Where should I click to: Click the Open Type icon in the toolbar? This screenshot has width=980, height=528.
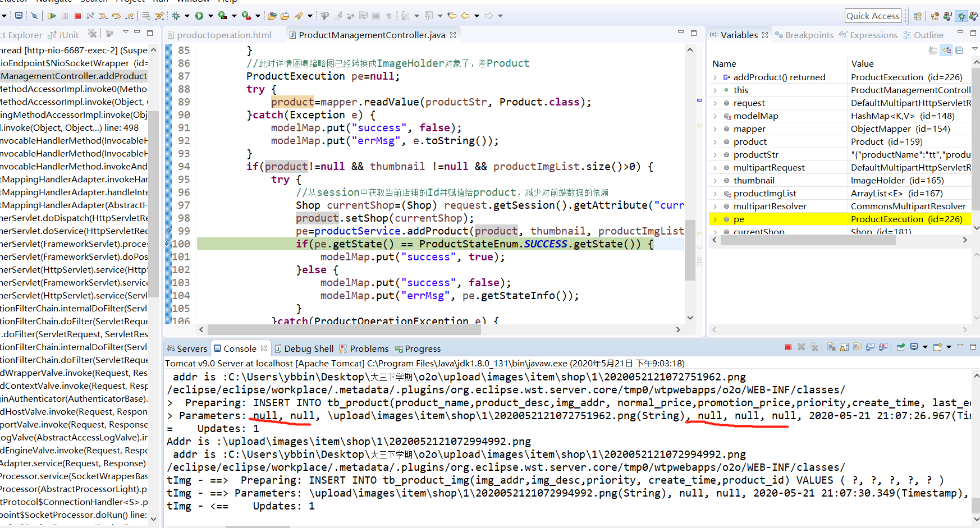pos(272,16)
